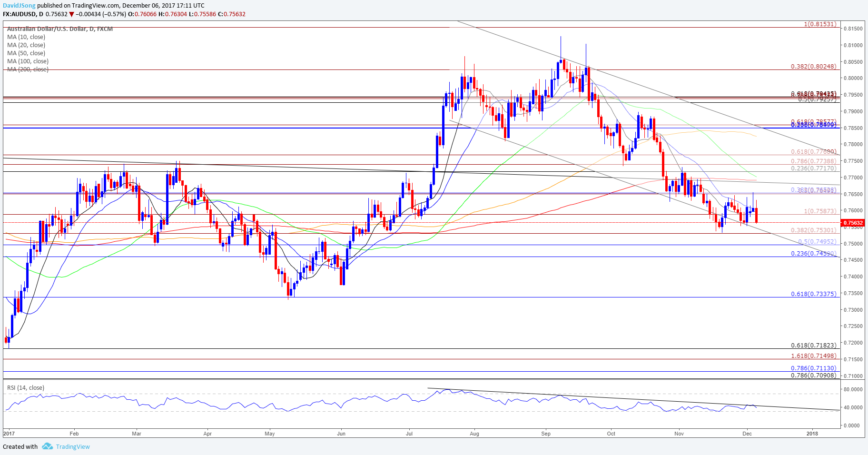Select the MA (50, close) indicator label
Image resolution: width=868 pixels, height=455 pixels.
(x=26, y=53)
